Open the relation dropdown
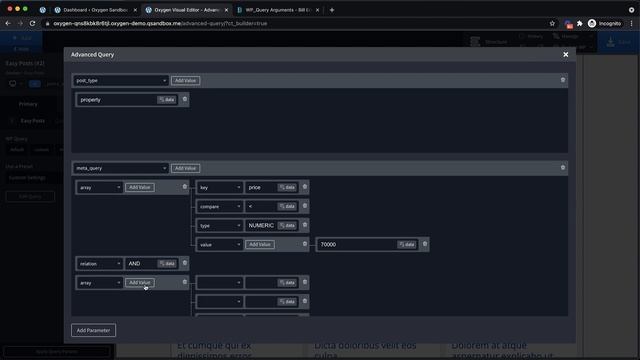The image size is (640, 360). pyautogui.click(x=100, y=264)
